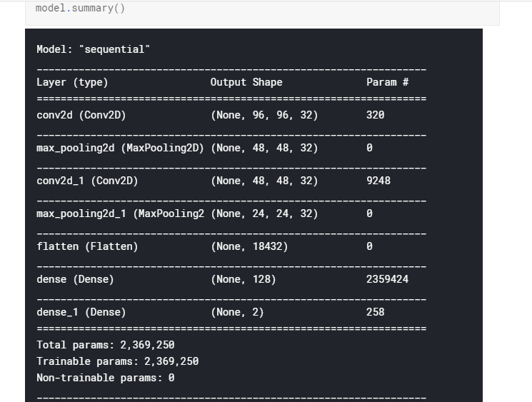The image size is (532, 402).
Task: Click the max_pooling2d param count 0
Action: (369, 148)
